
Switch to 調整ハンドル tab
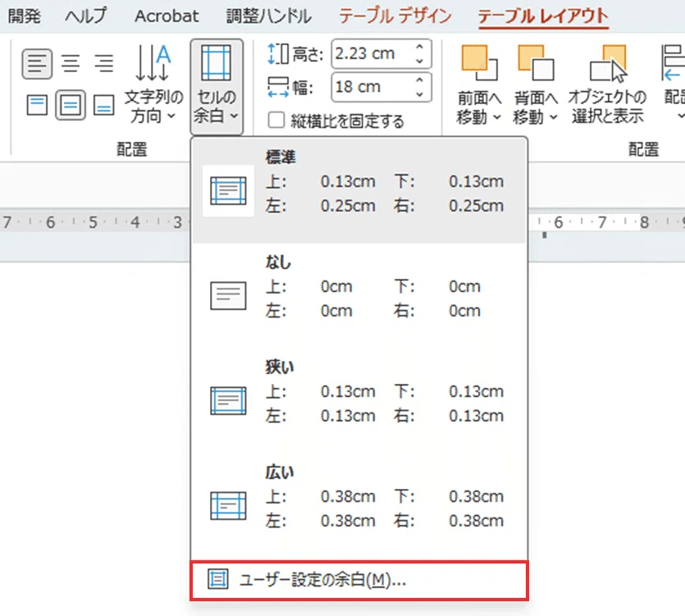coord(269,16)
